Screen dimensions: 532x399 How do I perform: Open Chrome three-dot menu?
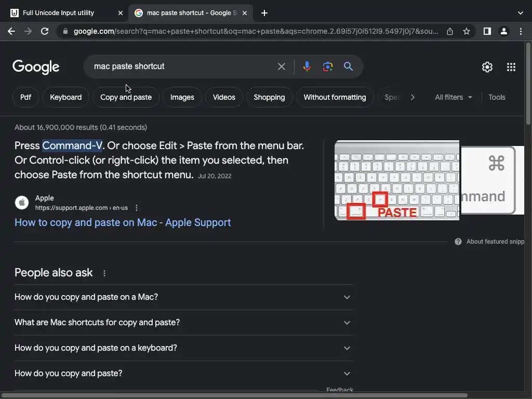click(521, 31)
